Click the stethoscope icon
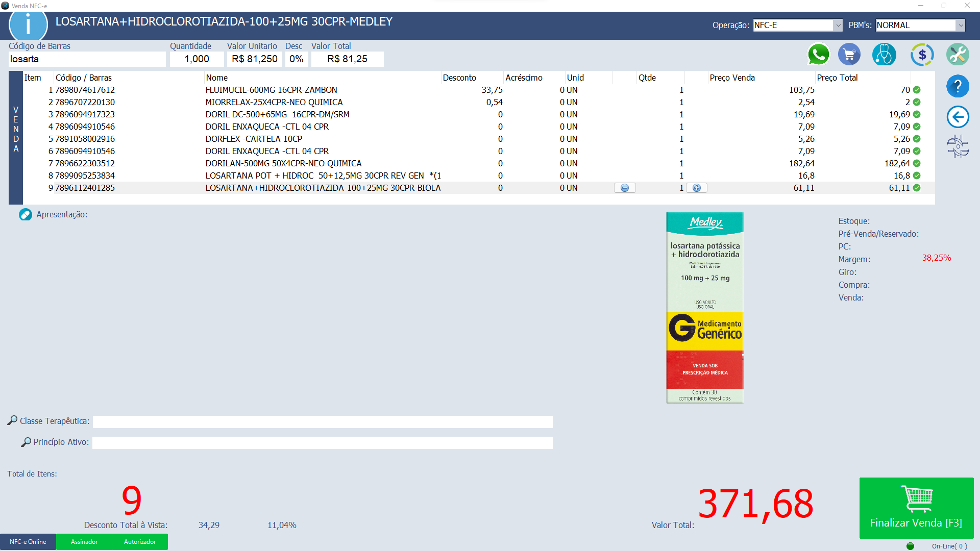This screenshot has height=551, width=980. pos(884,55)
